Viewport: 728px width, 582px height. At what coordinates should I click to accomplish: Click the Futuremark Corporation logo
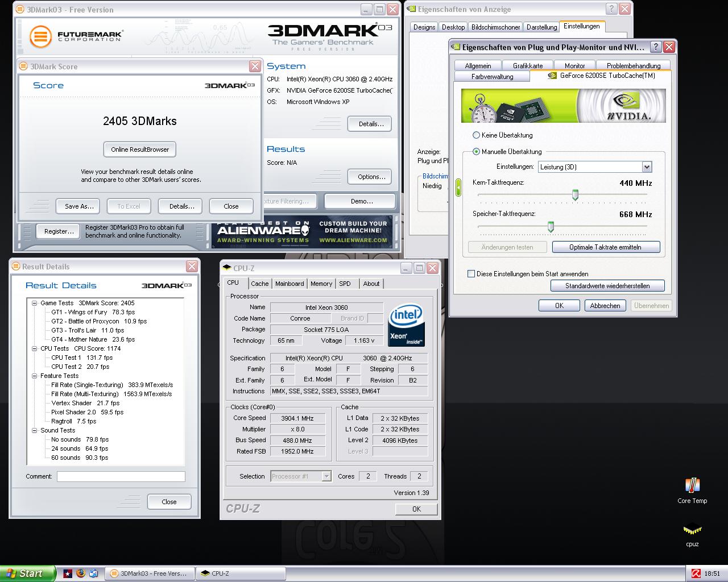tap(77, 36)
